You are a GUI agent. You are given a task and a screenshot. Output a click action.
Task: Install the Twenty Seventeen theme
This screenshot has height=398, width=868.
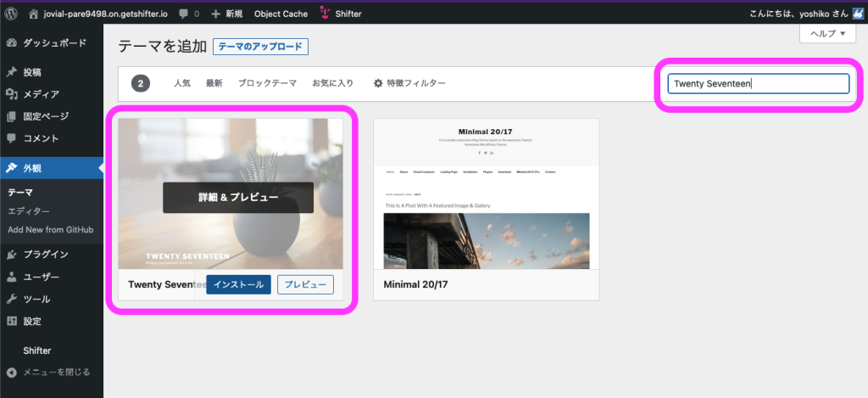tap(238, 284)
